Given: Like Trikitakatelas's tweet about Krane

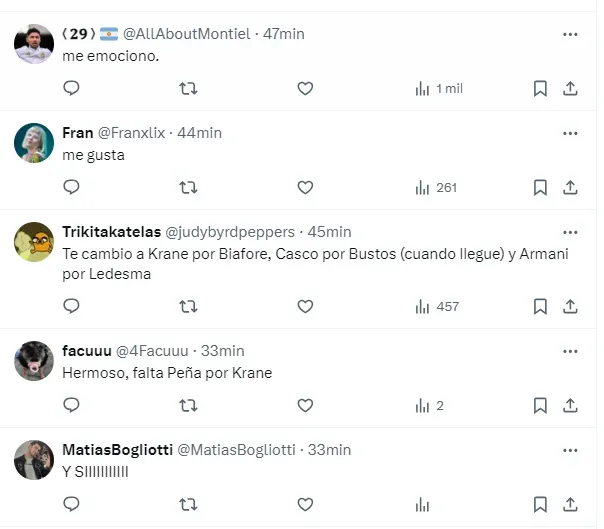Looking at the screenshot, I should (x=305, y=306).
